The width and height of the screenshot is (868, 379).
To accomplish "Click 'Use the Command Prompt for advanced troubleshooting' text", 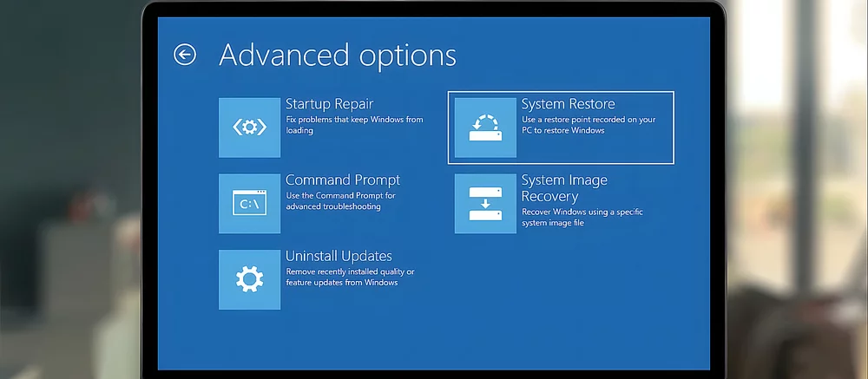I will 340,201.
